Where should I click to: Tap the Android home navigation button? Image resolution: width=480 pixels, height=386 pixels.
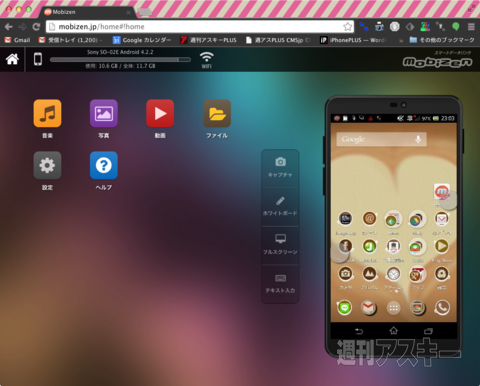[x=394, y=331]
